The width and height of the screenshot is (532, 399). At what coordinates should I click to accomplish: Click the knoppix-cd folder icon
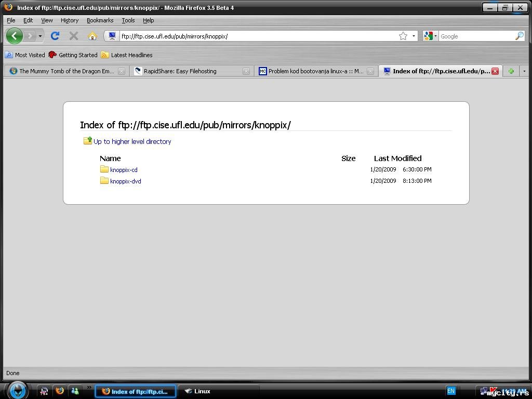104,169
